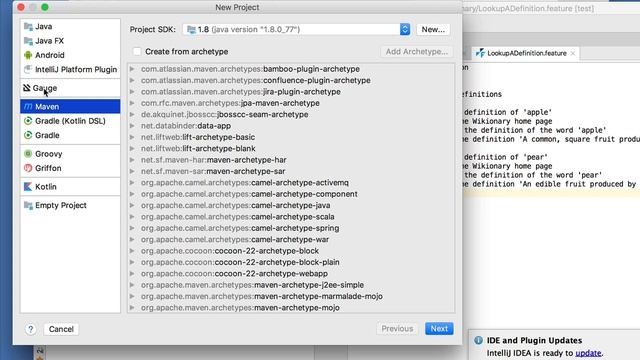Click the Groovy project icon
The width and height of the screenshot is (640, 360).
(x=28, y=154)
